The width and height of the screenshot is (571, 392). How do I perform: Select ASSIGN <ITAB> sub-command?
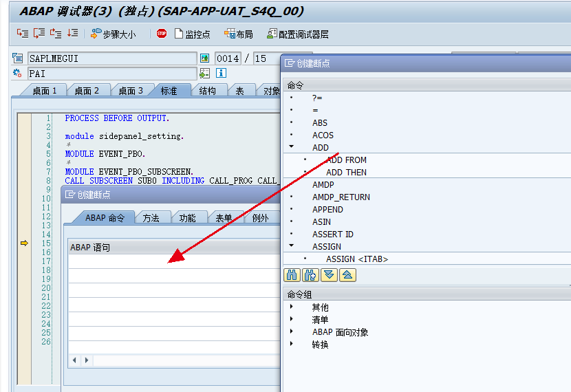click(x=357, y=259)
